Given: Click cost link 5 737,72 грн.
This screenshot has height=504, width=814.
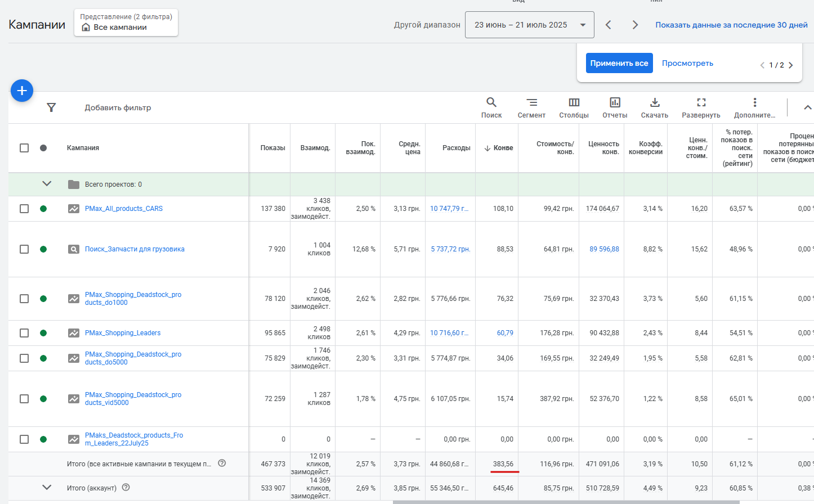Looking at the screenshot, I should 450,249.
